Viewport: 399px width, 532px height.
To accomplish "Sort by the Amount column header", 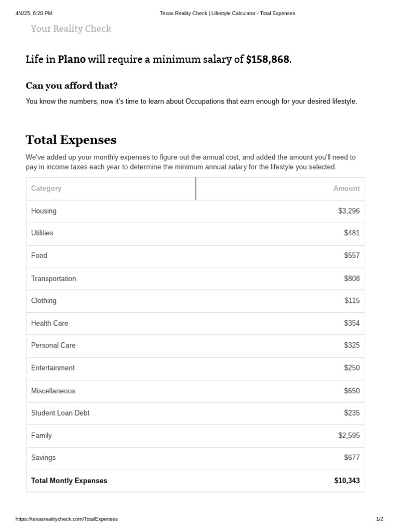I will (x=346, y=189).
